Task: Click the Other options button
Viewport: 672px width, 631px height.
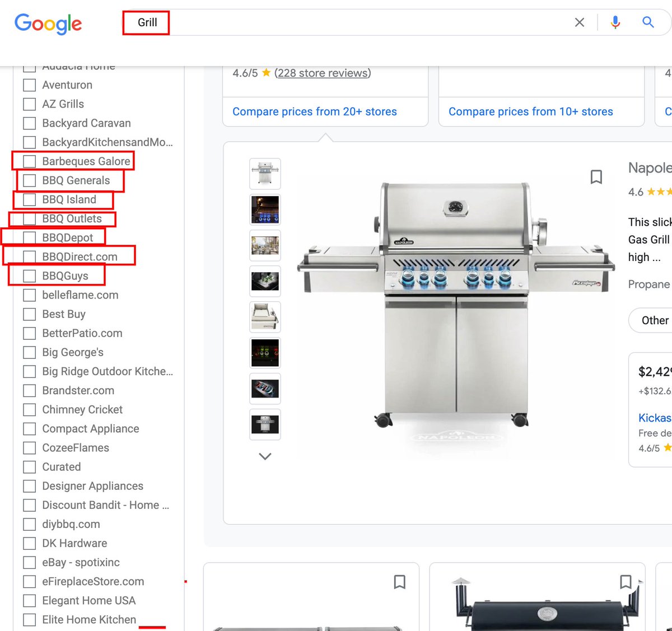Action: 651,320
